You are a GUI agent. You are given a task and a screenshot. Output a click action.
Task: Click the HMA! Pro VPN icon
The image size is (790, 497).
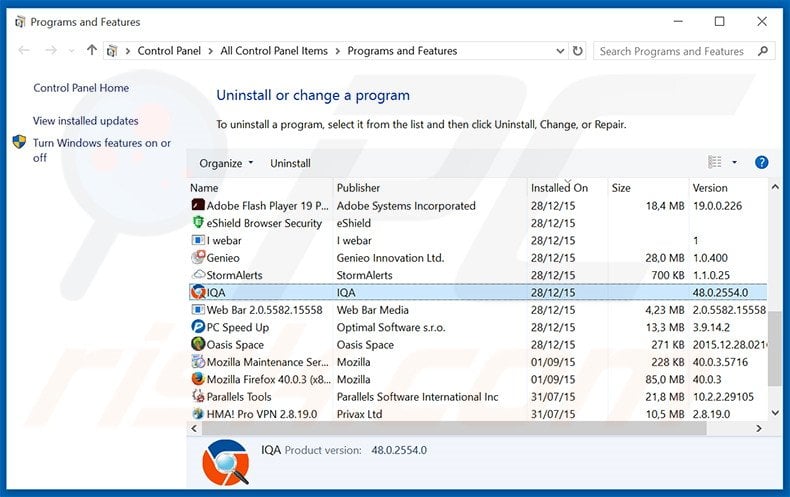pyautogui.click(x=198, y=413)
